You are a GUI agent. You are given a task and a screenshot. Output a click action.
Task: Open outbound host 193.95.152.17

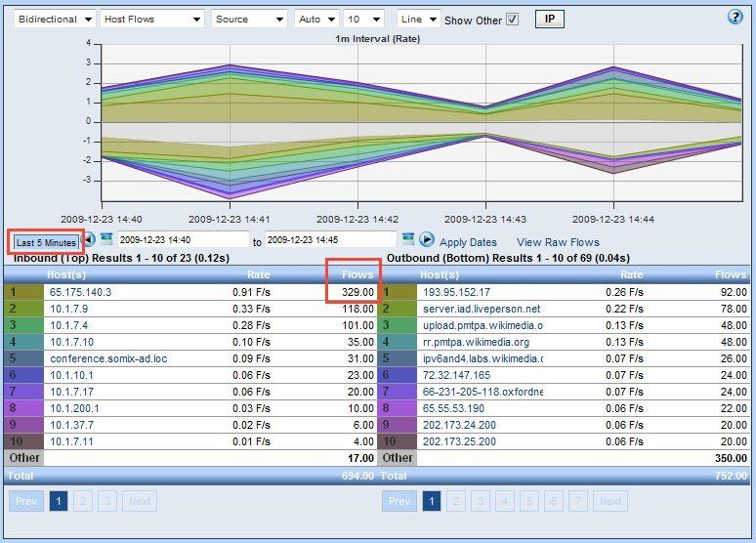456,292
